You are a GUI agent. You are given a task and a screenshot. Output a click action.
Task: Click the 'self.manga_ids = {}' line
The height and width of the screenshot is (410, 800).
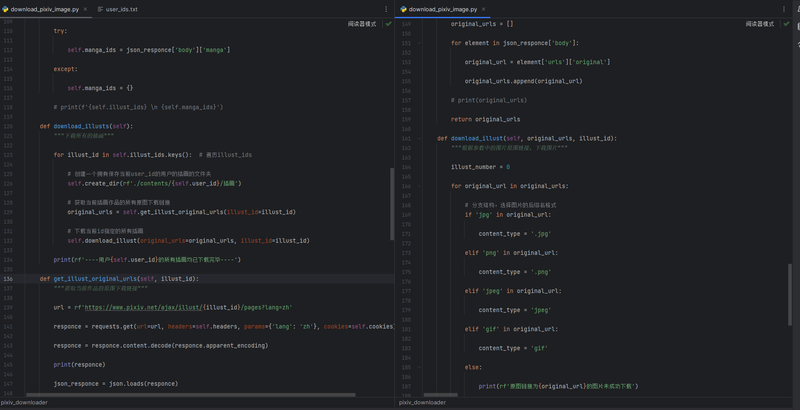[100, 88]
